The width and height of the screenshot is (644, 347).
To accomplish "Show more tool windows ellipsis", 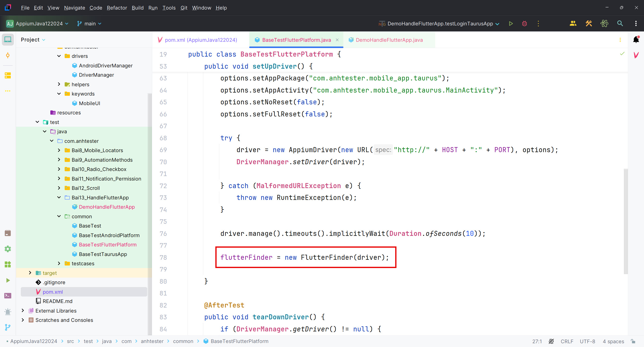I will coord(8,91).
